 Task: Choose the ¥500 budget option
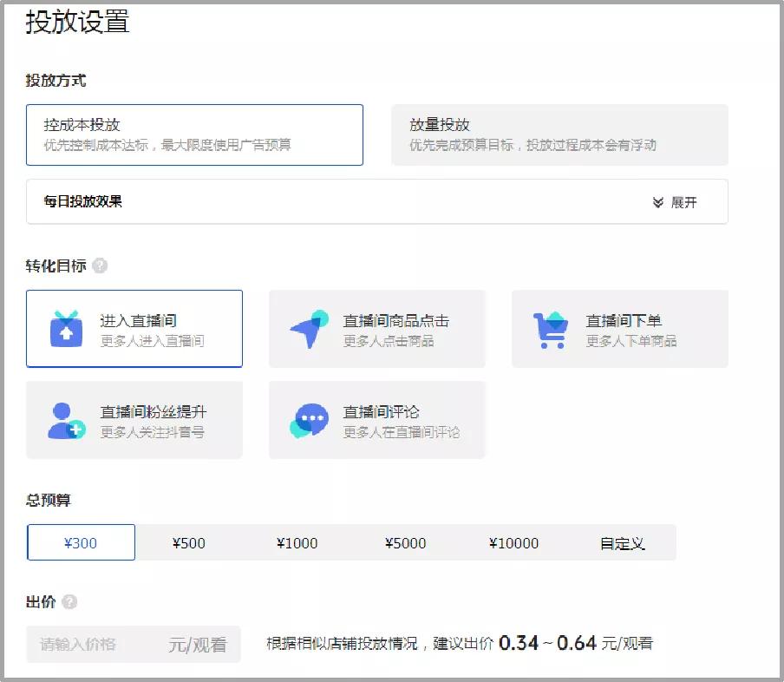pyautogui.click(x=189, y=542)
